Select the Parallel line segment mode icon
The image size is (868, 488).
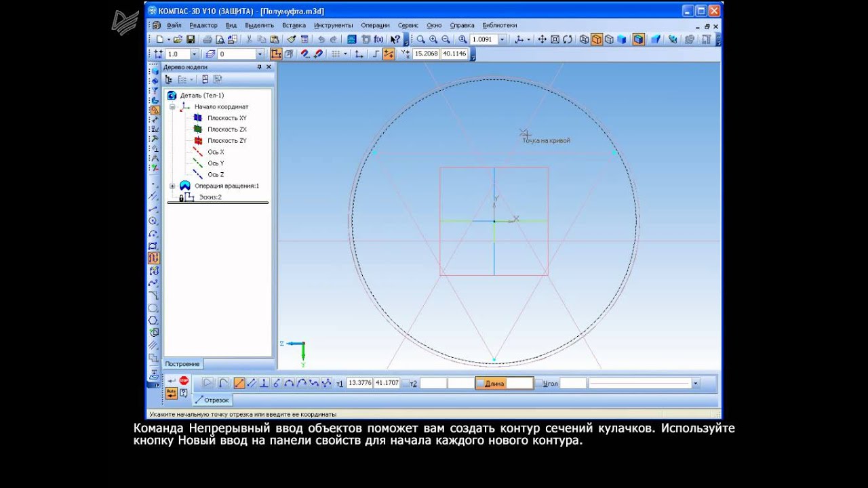[252, 383]
